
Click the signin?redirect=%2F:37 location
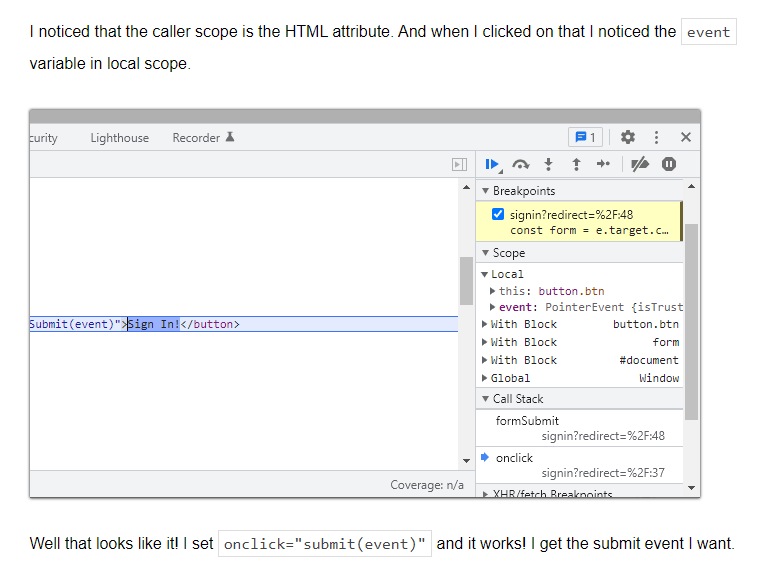point(603,473)
